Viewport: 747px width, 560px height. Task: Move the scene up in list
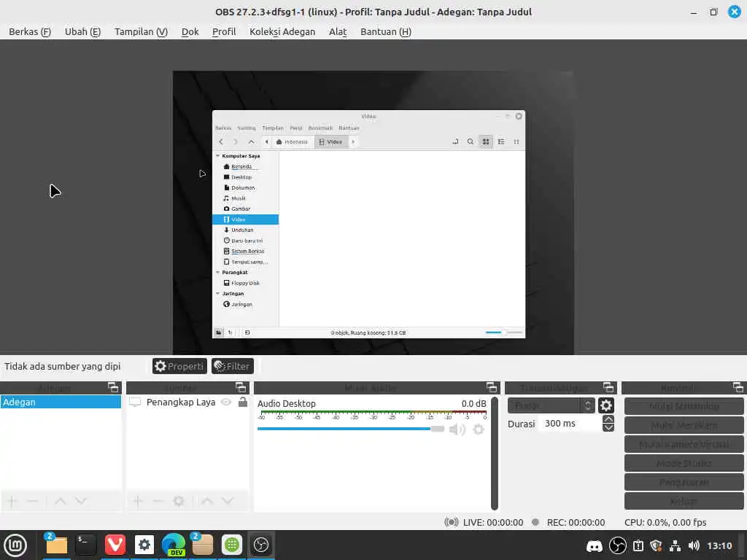(60, 501)
